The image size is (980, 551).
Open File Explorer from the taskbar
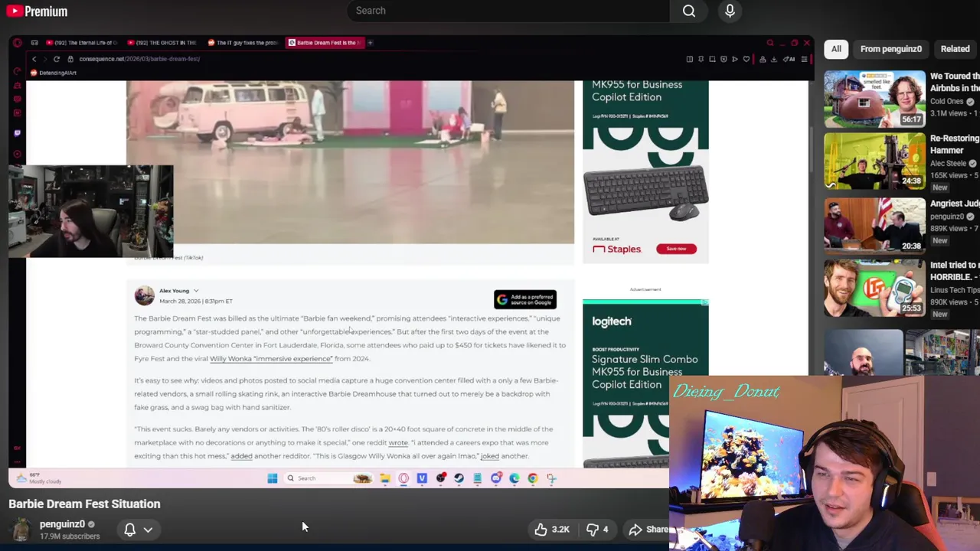pyautogui.click(x=385, y=478)
